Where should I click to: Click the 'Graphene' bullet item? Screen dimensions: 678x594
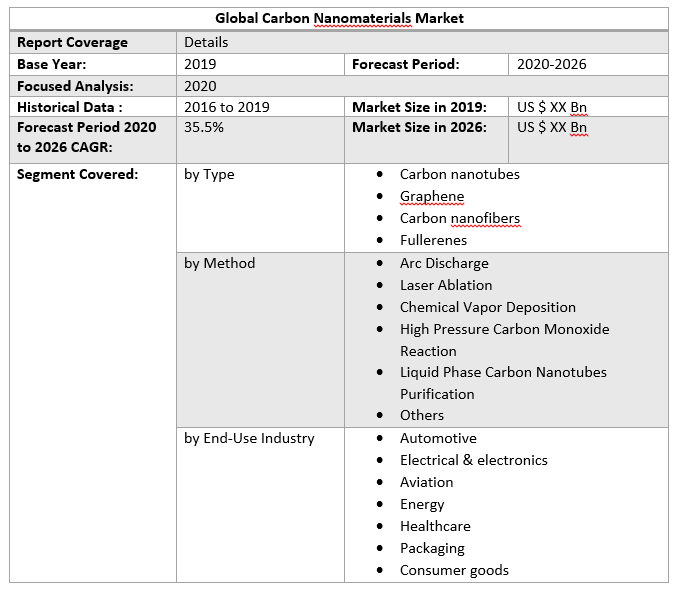pyautogui.click(x=432, y=196)
